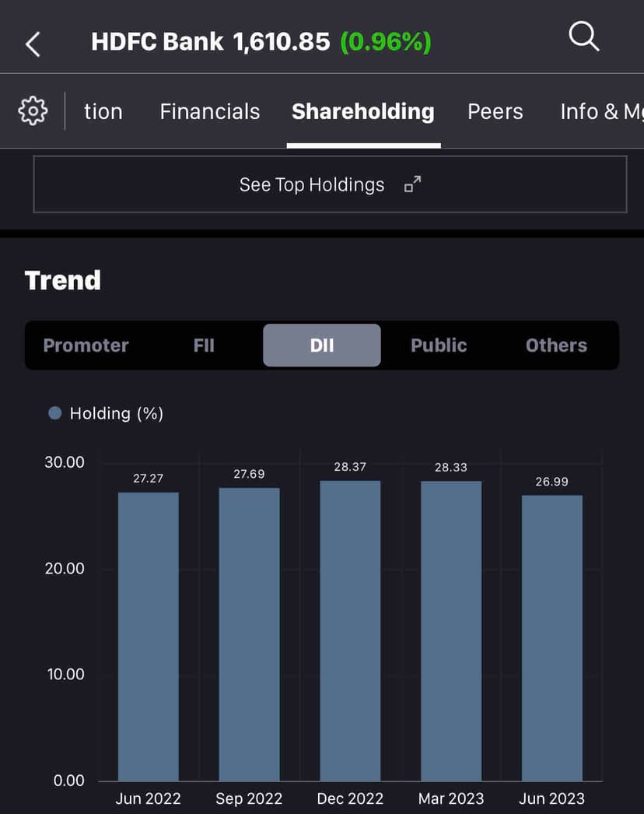Click the expand icon beside Top Holdings
644x814 pixels.
point(412,184)
